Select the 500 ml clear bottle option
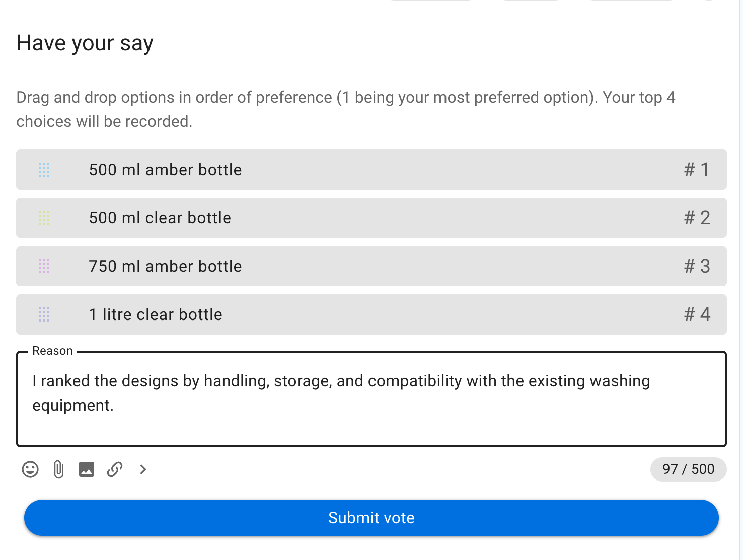743x560 pixels. (x=371, y=218)
